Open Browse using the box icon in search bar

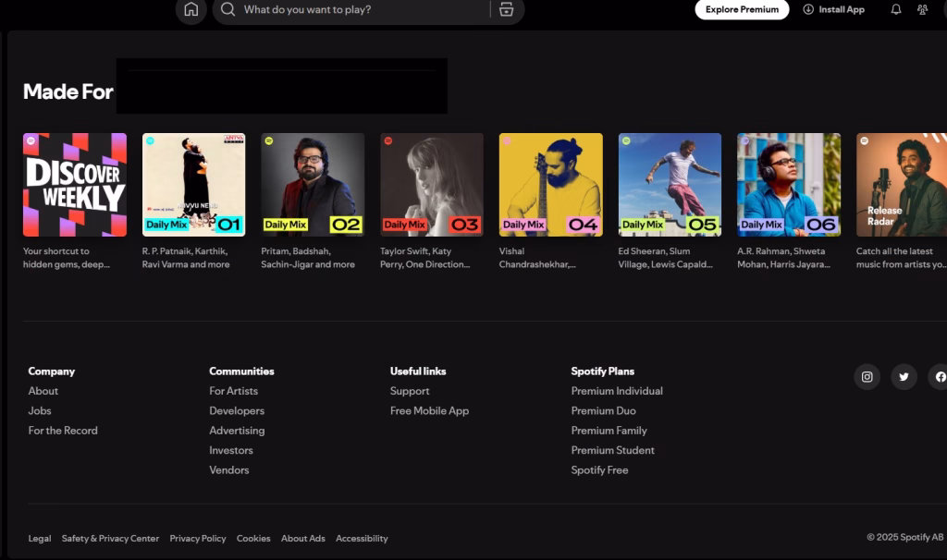tap(505, 11)
